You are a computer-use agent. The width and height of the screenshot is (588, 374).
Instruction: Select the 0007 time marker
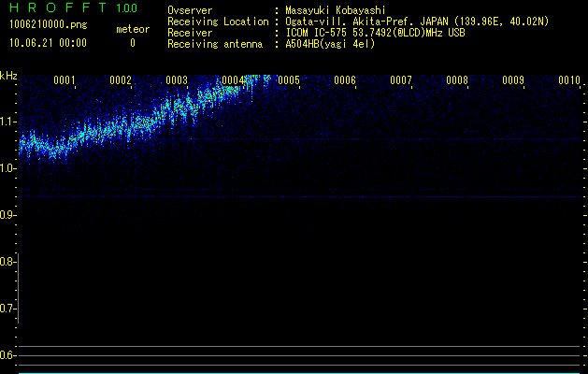tap(401, 81)
